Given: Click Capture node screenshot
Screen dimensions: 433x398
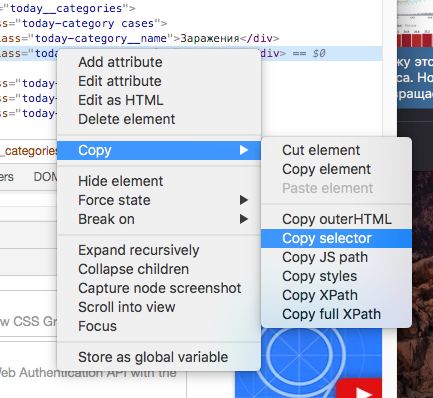Looking at the screenshot, I should click(159, 288).
